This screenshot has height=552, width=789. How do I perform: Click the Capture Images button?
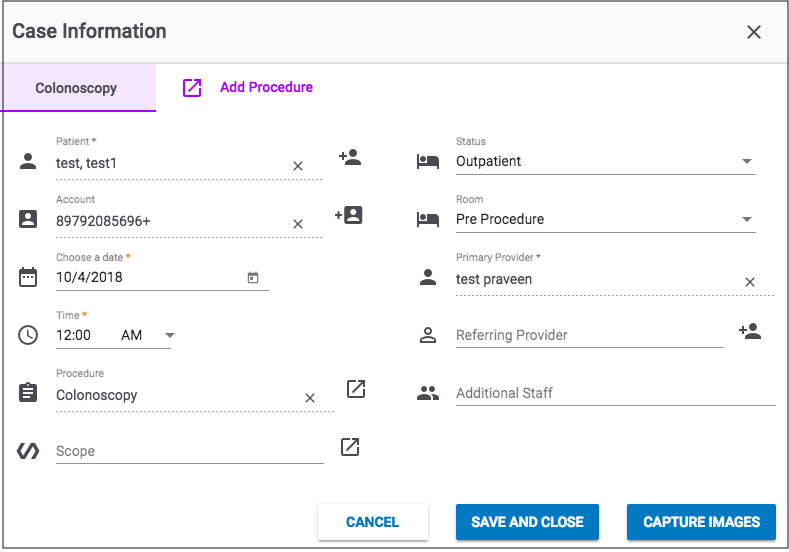(701, 522)
